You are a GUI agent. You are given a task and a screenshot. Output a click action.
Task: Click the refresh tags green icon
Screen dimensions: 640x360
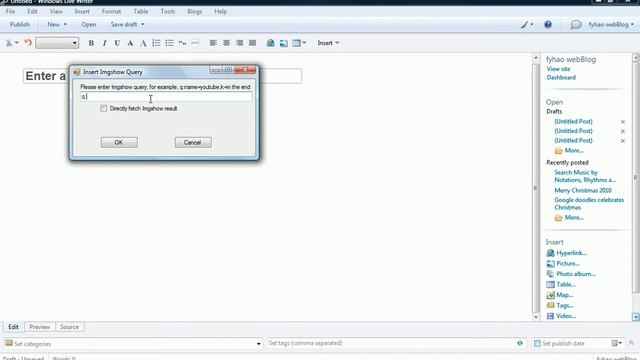tap(520, 343)
